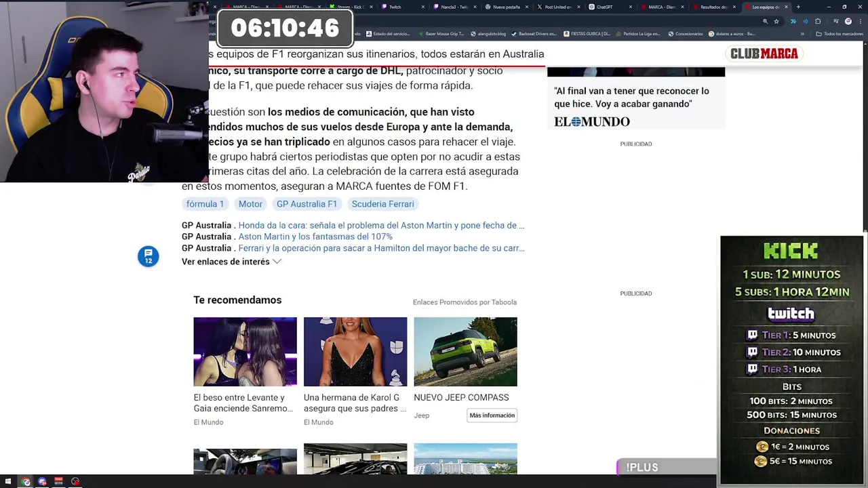868x488 pixels.
Task: Open a new browser tab with plus
Action: click(798, 7)
